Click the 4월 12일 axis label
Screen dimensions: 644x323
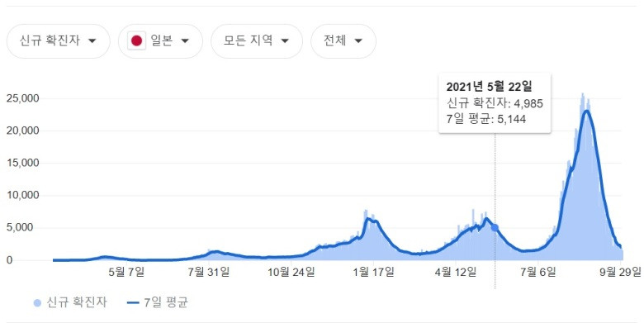(x=456, y=272)
